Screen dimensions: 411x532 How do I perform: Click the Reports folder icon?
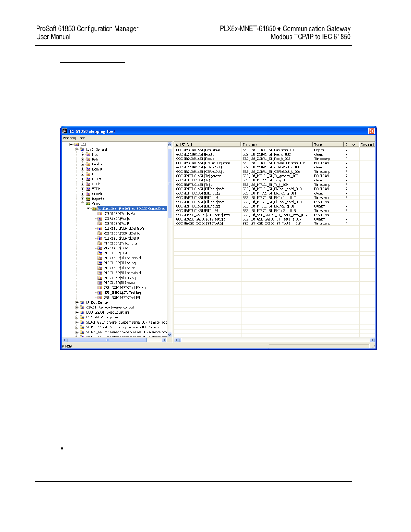pyautogui.click(x=88, y=199)
